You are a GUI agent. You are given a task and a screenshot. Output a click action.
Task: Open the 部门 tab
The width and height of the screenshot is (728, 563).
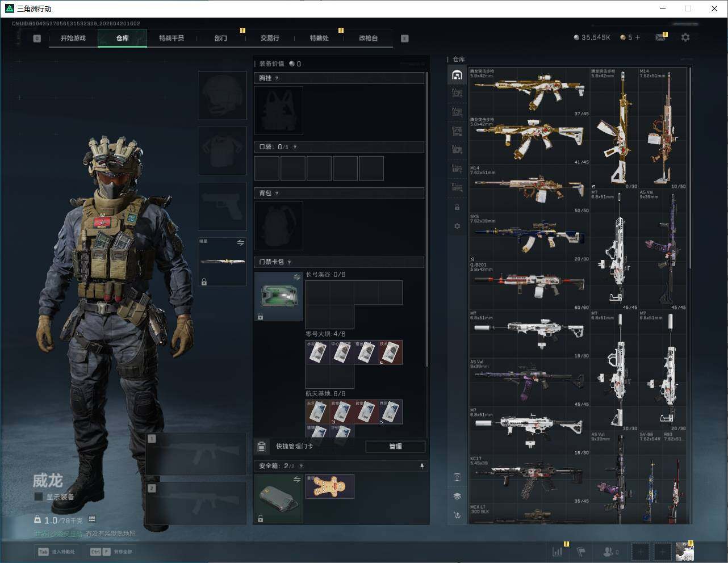(x=221, y=38)
